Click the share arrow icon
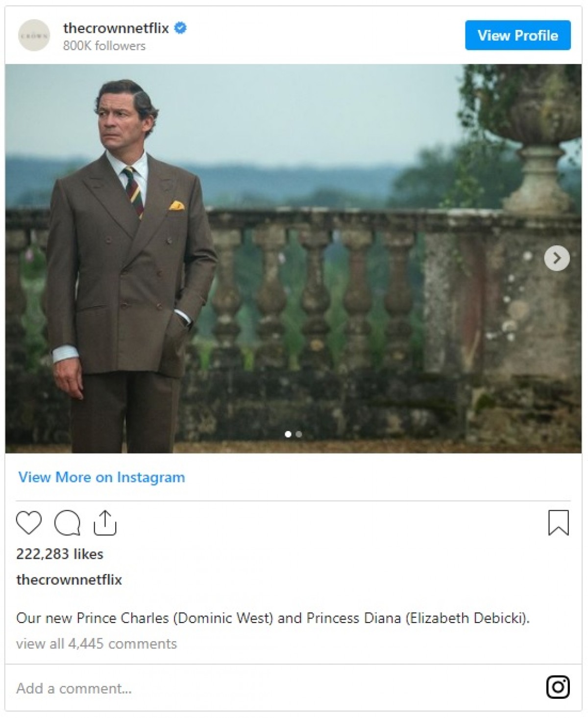This screenshot has height=718, width=588. pyautogui.click(x=105, y=523)
